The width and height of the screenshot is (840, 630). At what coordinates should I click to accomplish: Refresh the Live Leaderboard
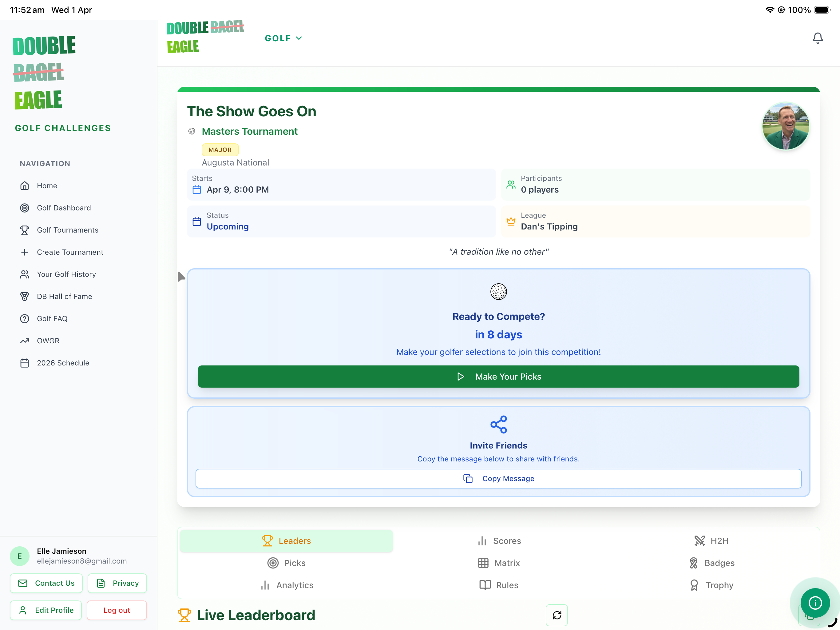pyautogui.click(x=557, y=615)
